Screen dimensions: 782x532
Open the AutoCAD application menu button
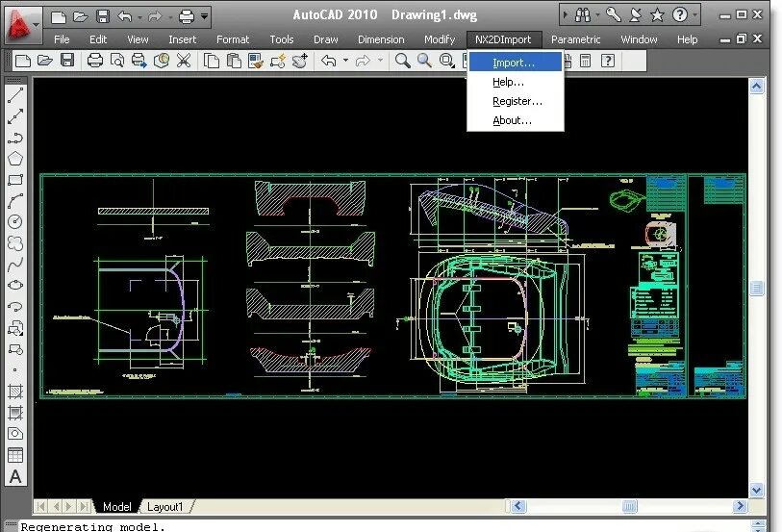pos(21,25)
